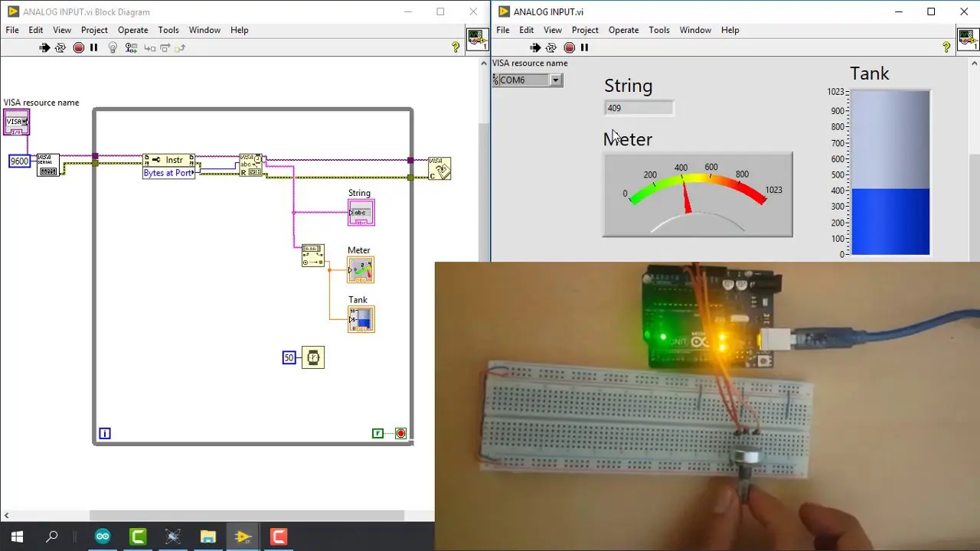The image size is (980, 551).
Task: Click left arrow on diagram horizontal scrollbar
Action: [x=8, y=516]
